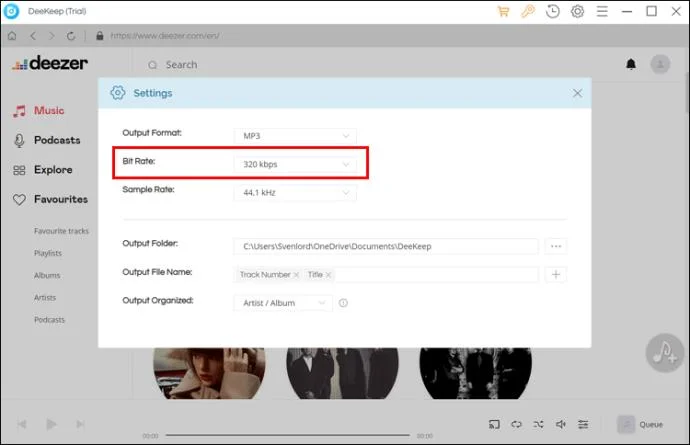Remove the Track Number tag
The height and width of the screenshot is (445, 690).
tap(296, 275)
